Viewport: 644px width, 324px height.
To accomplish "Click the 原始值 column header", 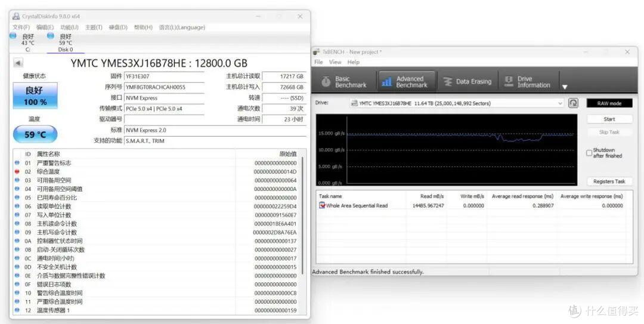I will pos(288,154).
